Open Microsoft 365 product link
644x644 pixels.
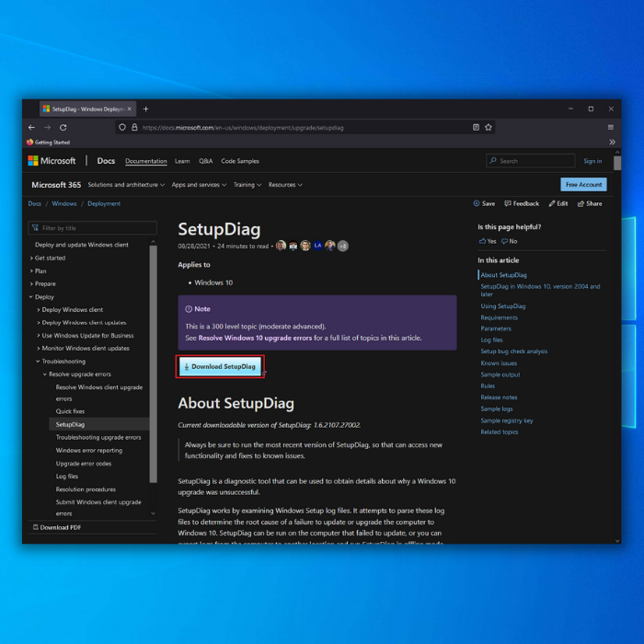click(56, 185)
